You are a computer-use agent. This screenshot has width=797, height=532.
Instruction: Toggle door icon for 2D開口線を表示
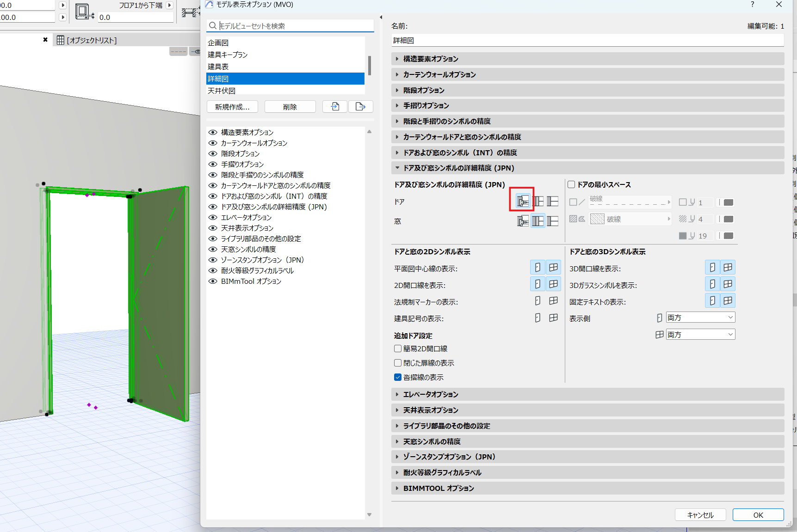pyautogui.click(x=538, y=284)
